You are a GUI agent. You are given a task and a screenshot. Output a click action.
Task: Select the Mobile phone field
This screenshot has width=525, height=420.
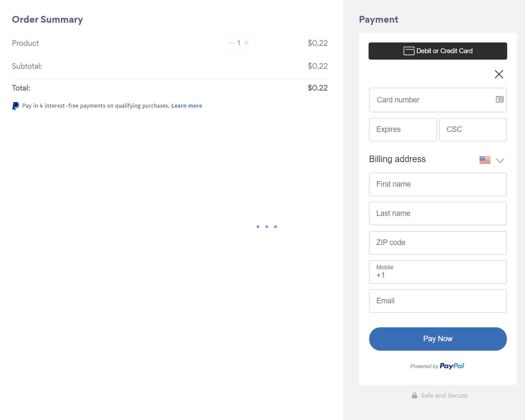[x=438, y=272]
